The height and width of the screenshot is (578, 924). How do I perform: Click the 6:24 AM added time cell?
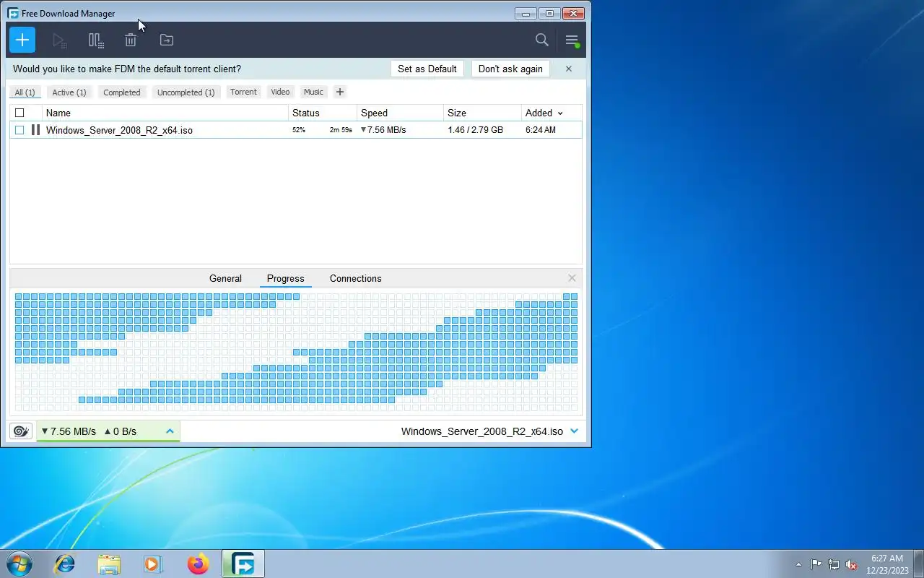pyautogui.click(x=541, y=130)
